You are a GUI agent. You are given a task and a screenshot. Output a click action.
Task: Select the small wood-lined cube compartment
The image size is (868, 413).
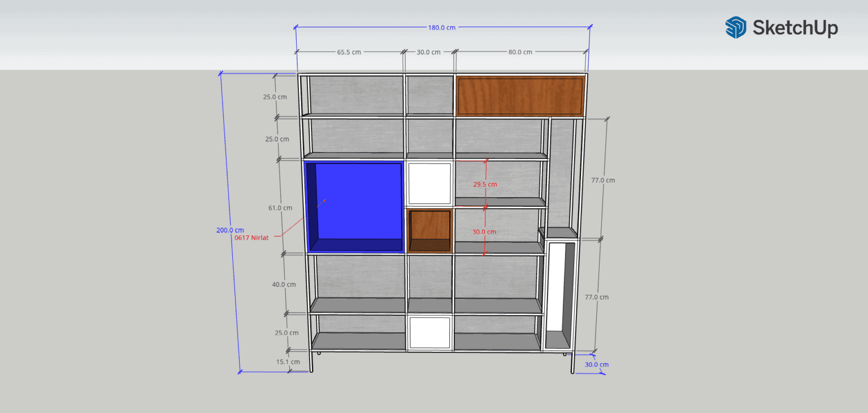[429, 231]
